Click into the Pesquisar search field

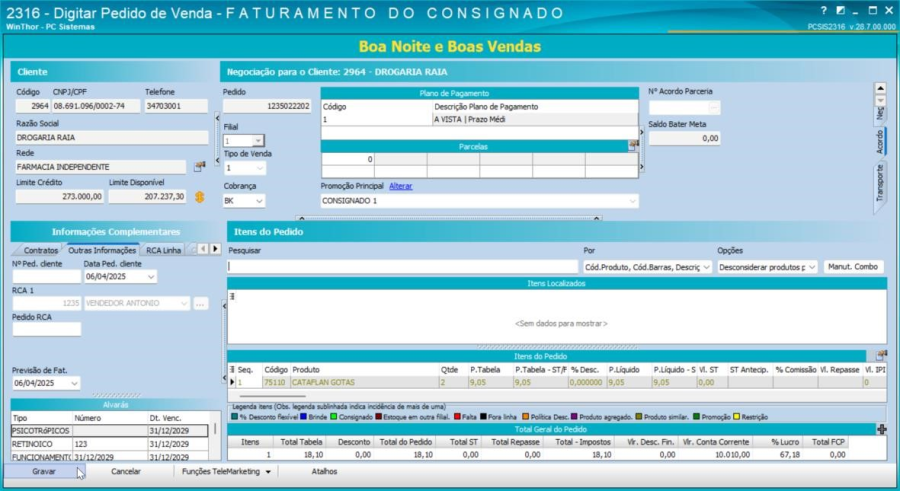402,267
